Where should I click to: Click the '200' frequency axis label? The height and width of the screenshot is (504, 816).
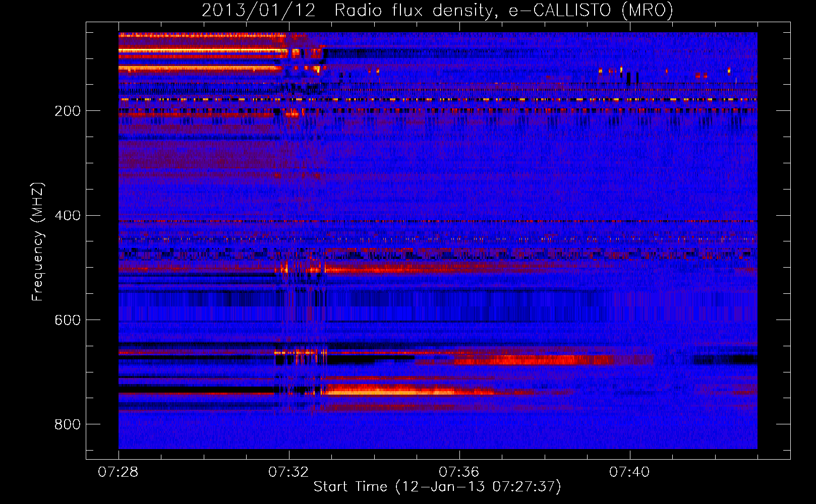click(x=68, y=111)
